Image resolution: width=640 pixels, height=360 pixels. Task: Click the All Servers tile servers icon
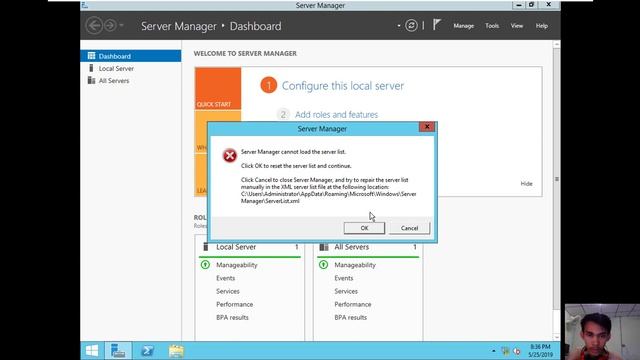coord(324,247)
